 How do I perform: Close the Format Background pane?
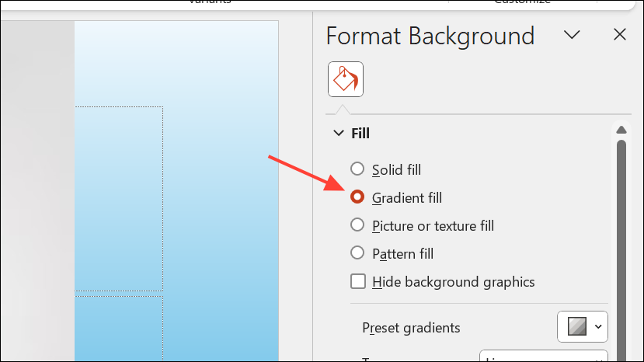[x=619, y=34]
